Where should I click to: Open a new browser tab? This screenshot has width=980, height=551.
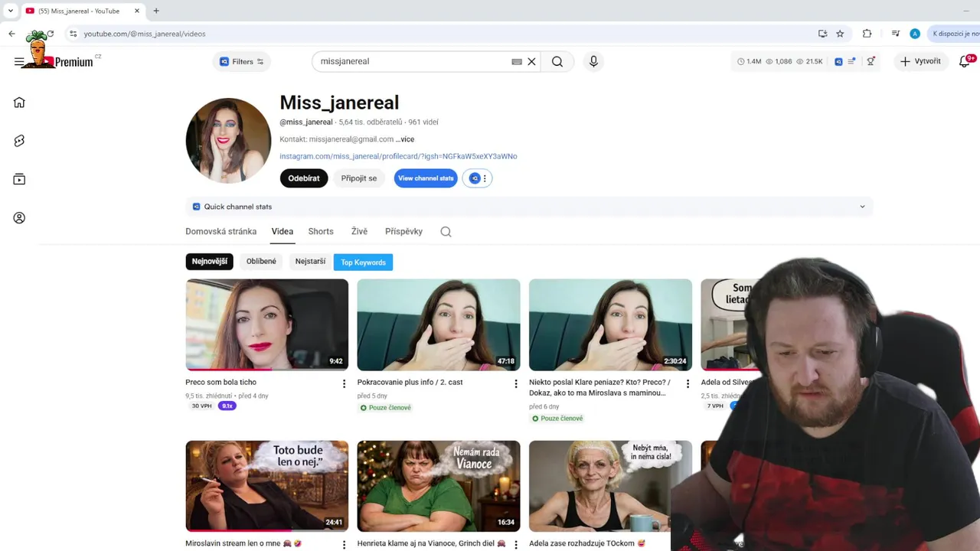[156, 11]
